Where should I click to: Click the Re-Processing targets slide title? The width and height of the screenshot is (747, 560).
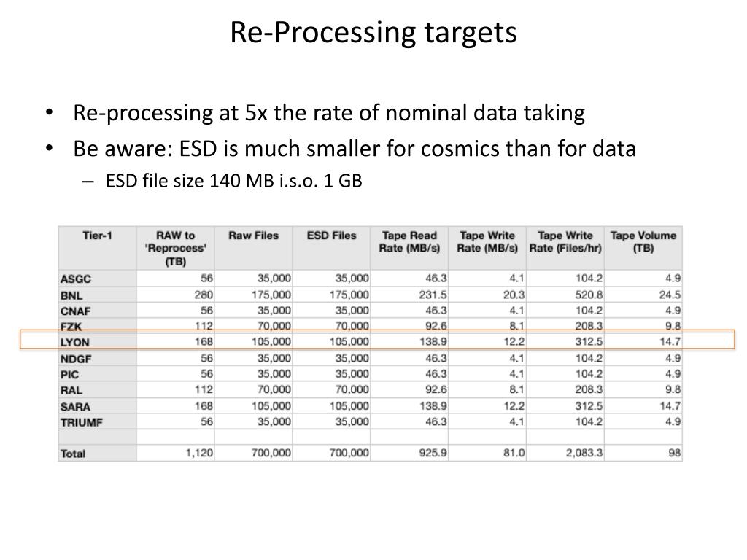(x=373, y=32)
